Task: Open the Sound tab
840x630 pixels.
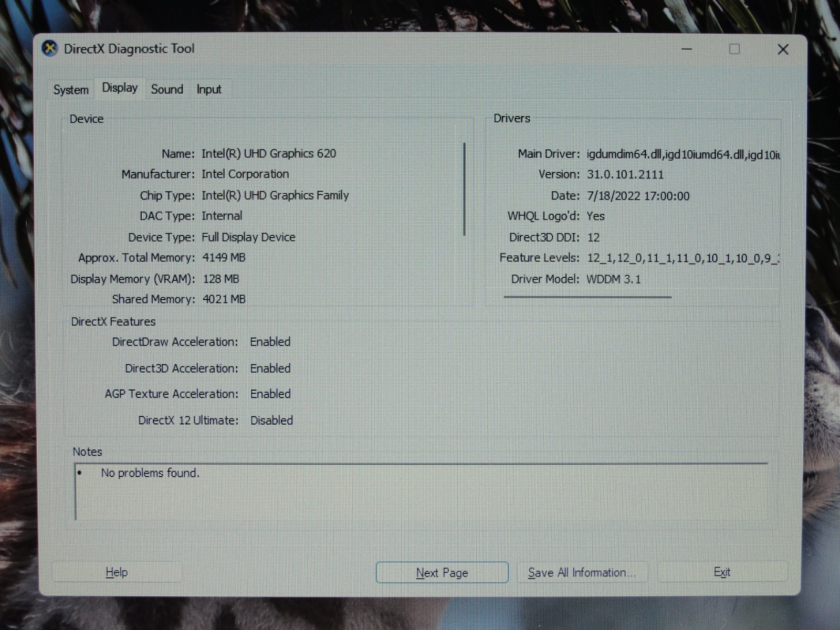Action: click(x=167, y=89)
